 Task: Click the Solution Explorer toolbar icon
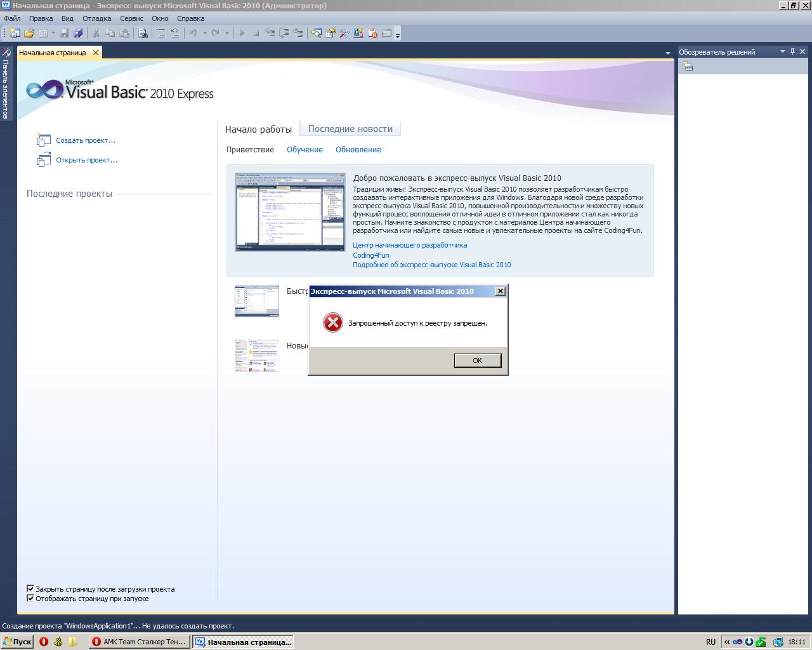click(x=316, y=33)
